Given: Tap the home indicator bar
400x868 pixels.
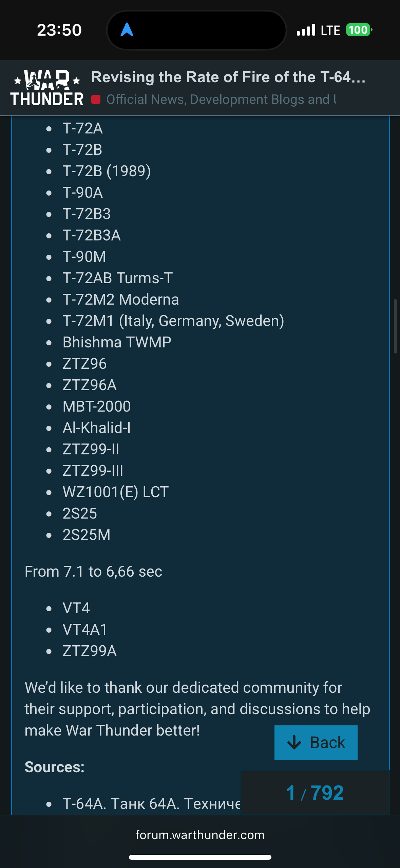Looking at the screenshot, I should click(200, 857).
